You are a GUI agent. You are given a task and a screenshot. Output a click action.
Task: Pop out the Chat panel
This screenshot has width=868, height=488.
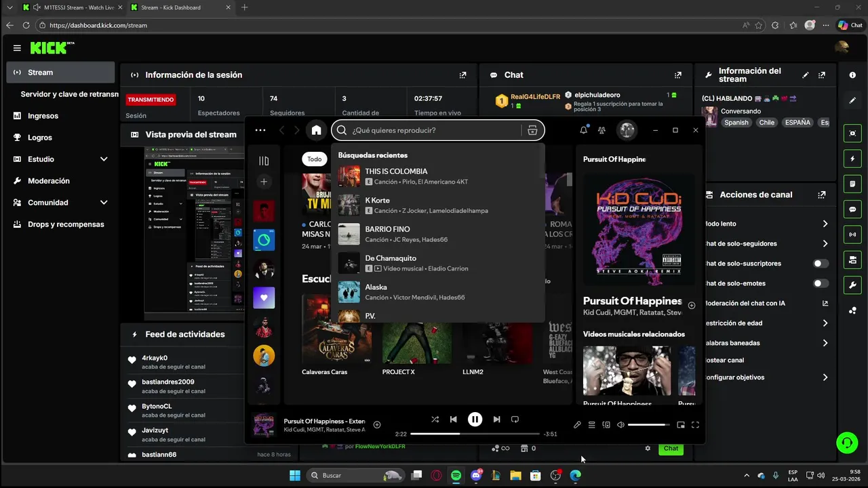click(677, 75)
